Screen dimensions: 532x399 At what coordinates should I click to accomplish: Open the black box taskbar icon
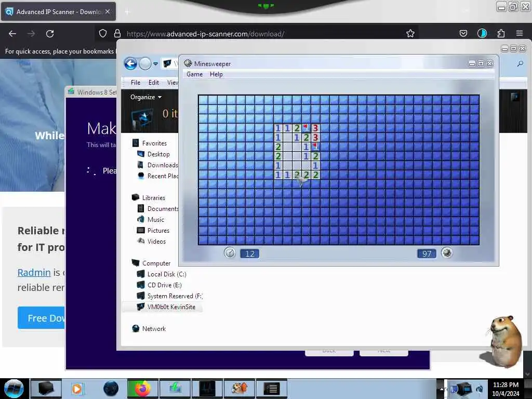pos(46,389)
